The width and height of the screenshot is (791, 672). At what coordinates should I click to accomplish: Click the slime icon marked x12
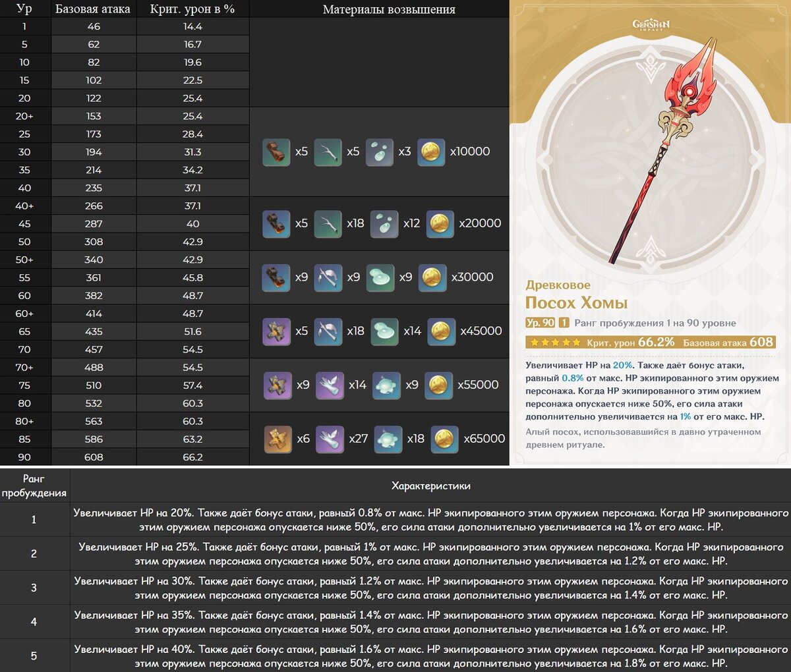(x=384, y=224)
